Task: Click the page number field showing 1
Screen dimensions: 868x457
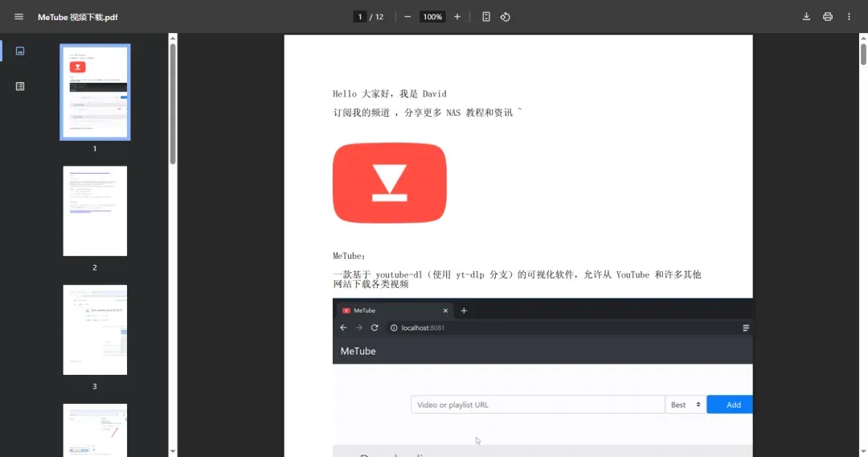Action: (360, 17)
